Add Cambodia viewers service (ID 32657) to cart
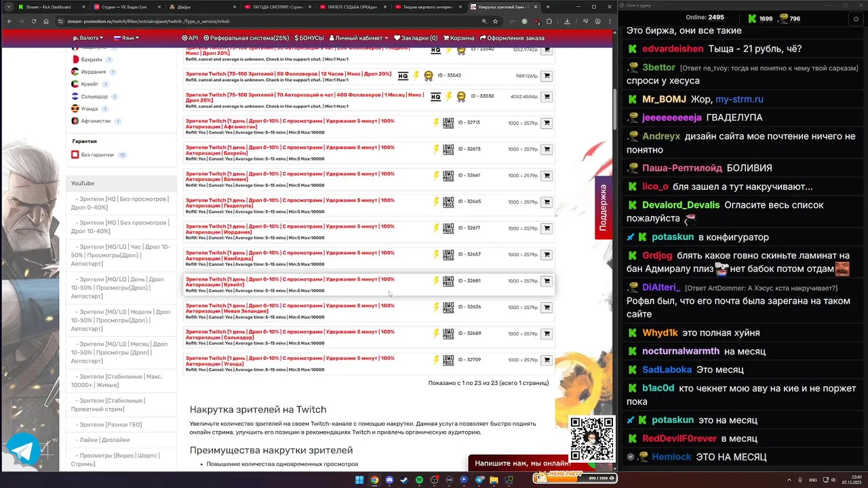The image size is (868, 488). point(547,255)
